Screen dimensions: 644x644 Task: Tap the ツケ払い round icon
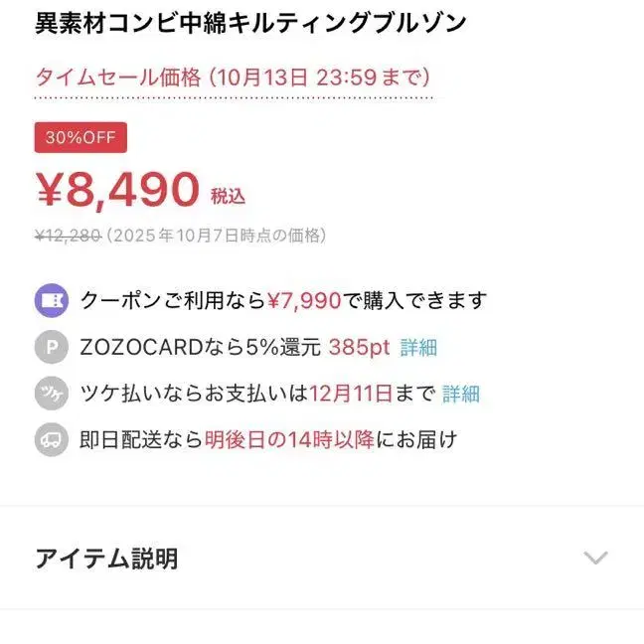(x=51, y=394)
